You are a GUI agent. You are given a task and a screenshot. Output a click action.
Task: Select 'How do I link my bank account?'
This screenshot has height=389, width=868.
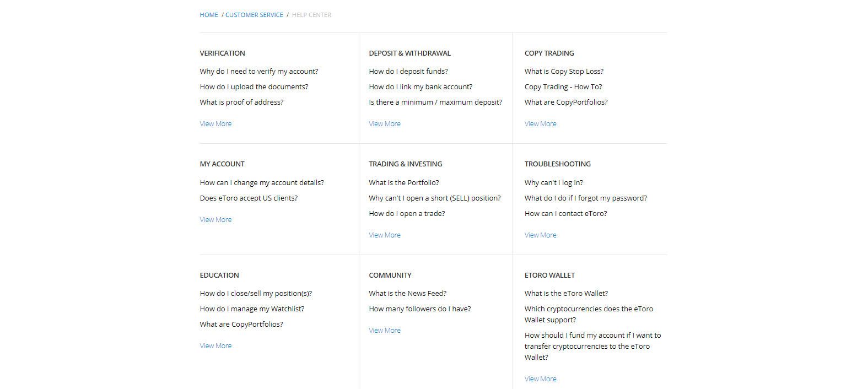pos(420,87)
